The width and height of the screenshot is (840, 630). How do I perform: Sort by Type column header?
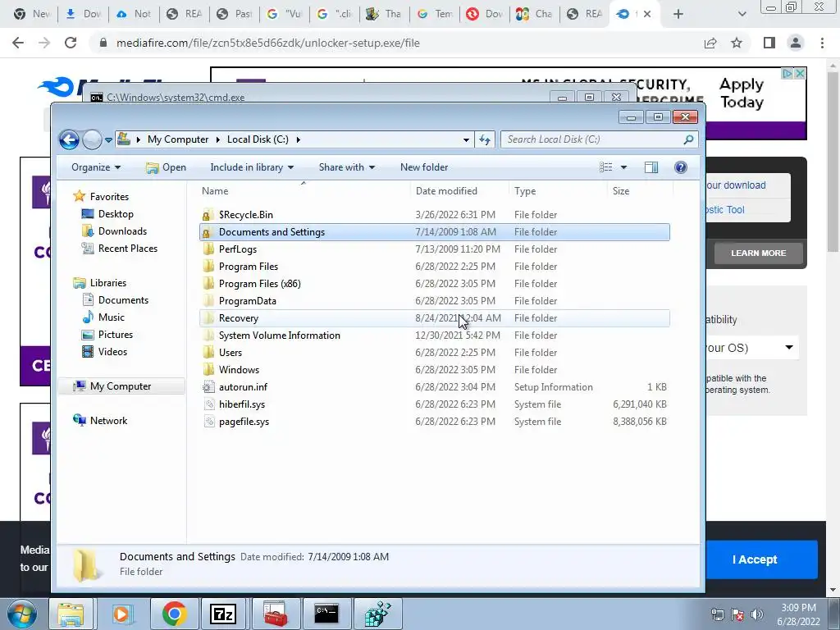pos(525,190)
